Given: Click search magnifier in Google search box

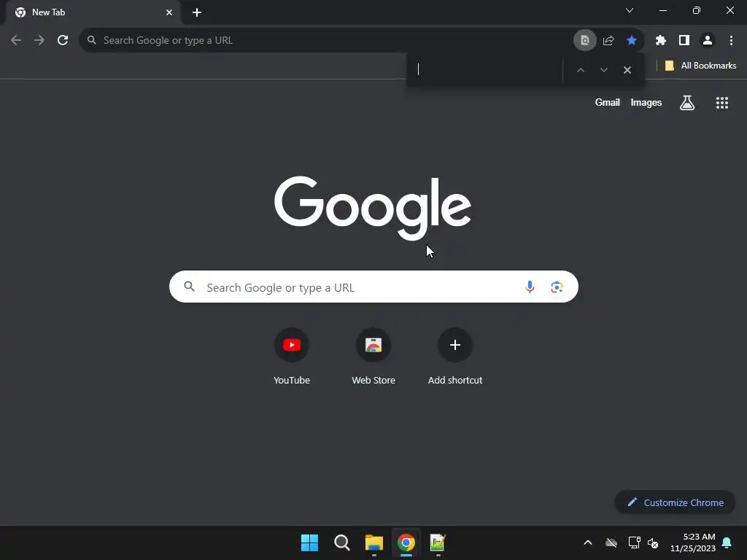Looking at the screenshot, I should tap(189, 286).
